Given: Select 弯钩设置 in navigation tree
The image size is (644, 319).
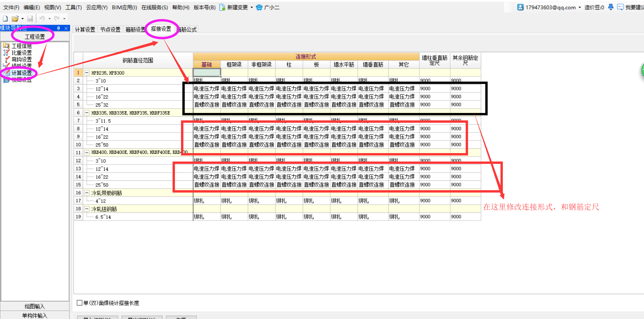Looking at the screenshot, I should click(22, 59).
